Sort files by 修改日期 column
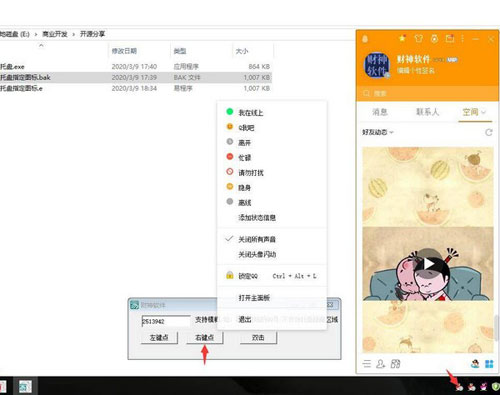 point(124,51)
